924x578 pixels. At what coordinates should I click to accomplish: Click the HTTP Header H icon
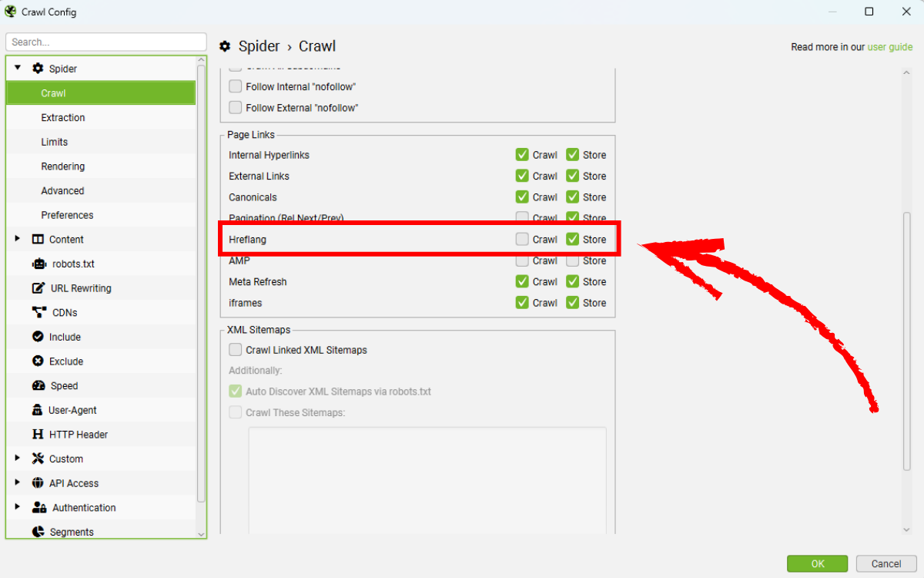click(x=38, y=435)
